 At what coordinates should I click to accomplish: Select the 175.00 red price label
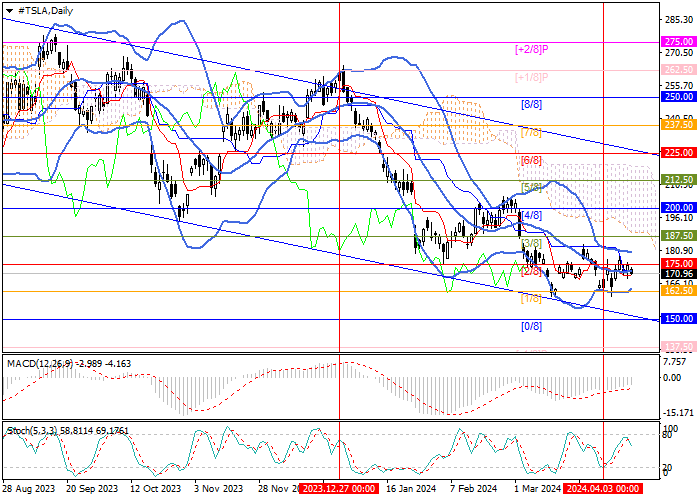click(x=679, y=263)
